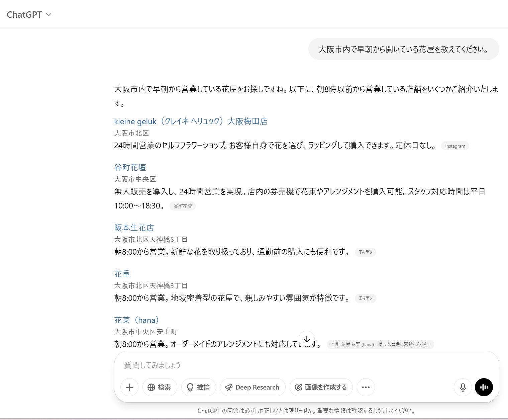Expand the ChatGPT model dropdown
508x420 pixels.
(x=29, y=15)
